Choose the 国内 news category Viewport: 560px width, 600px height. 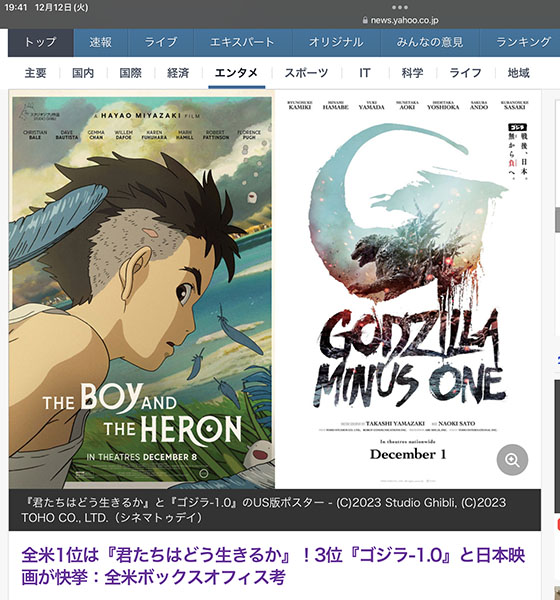[83, 73]
